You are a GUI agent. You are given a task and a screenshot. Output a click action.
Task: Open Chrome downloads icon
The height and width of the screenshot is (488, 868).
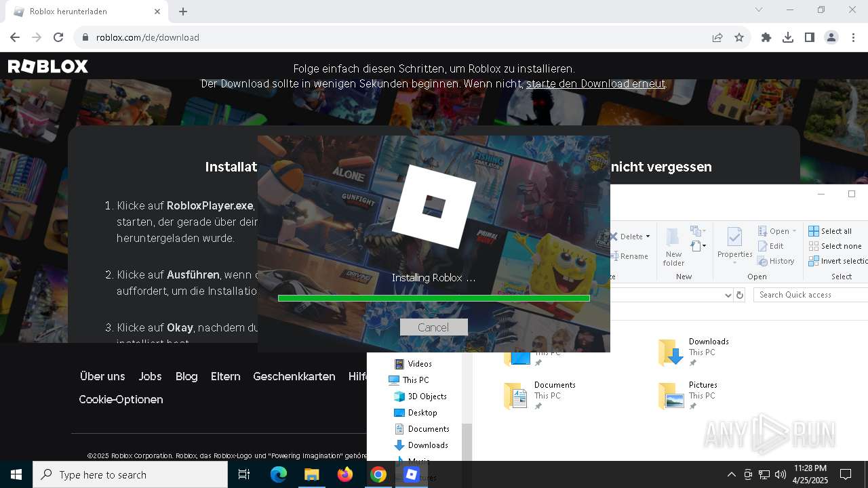(788, 37)
